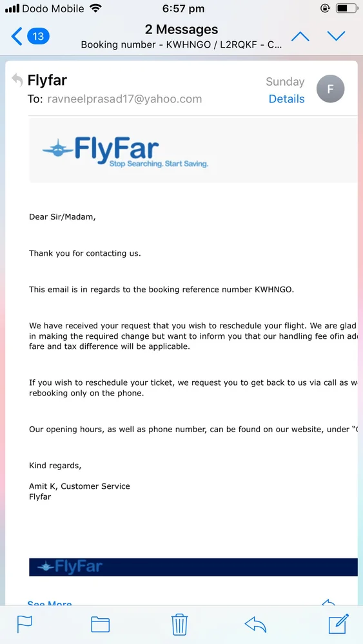Screen dimensions: 363x644
Task: Expand message with See More link
Action: (50, 603)
